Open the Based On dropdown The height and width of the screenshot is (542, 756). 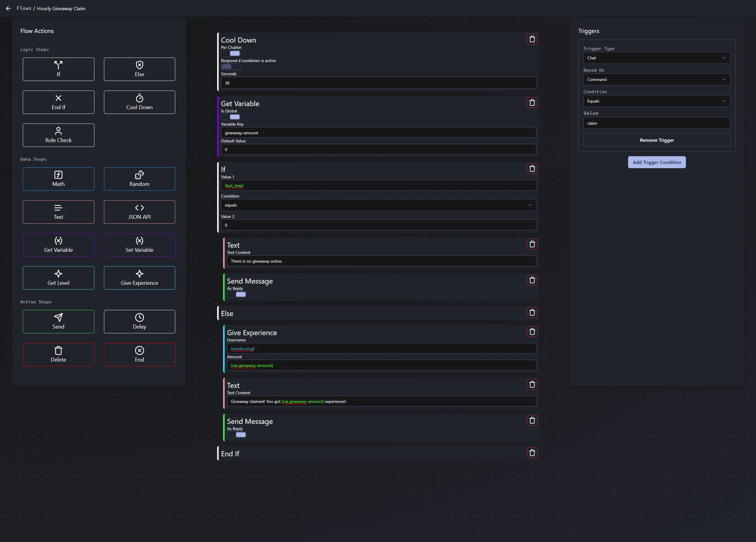tap(656, 79)
